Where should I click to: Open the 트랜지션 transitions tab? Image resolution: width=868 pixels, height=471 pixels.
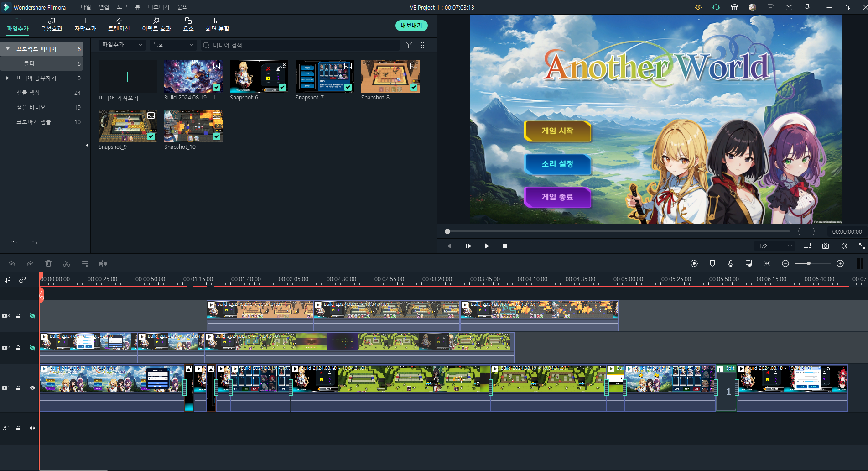(119, 25)
